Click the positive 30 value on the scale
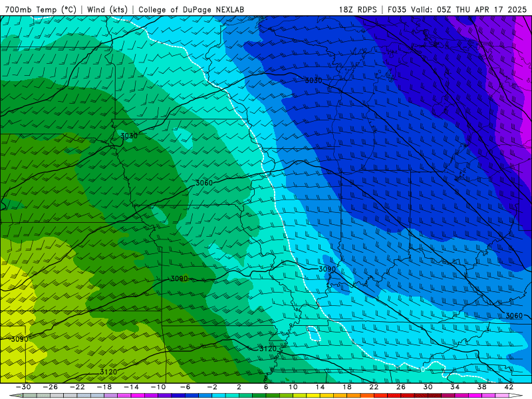This screenshot has width=532, height=399. (x=428, y=387)
